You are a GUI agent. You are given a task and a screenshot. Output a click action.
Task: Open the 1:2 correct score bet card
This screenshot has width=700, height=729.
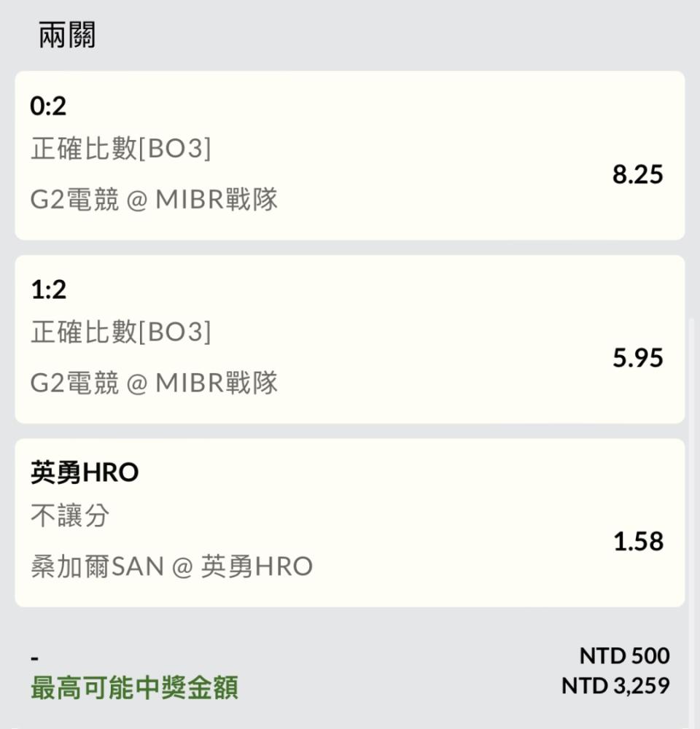(x=350, y=340)
